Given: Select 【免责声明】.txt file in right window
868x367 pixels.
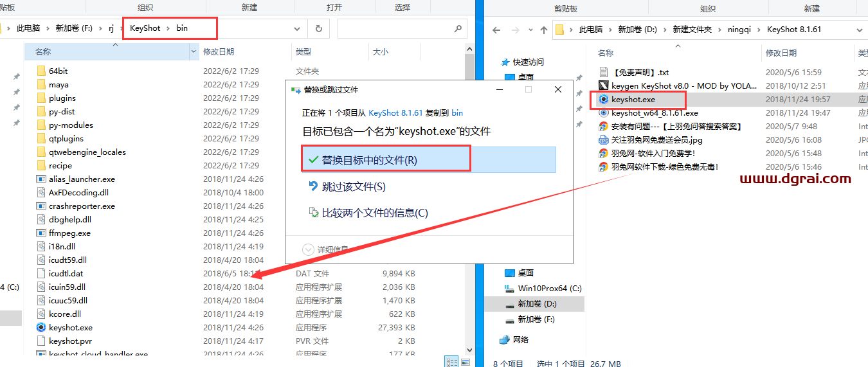Looking at the screenshot, I should point(640,73).
